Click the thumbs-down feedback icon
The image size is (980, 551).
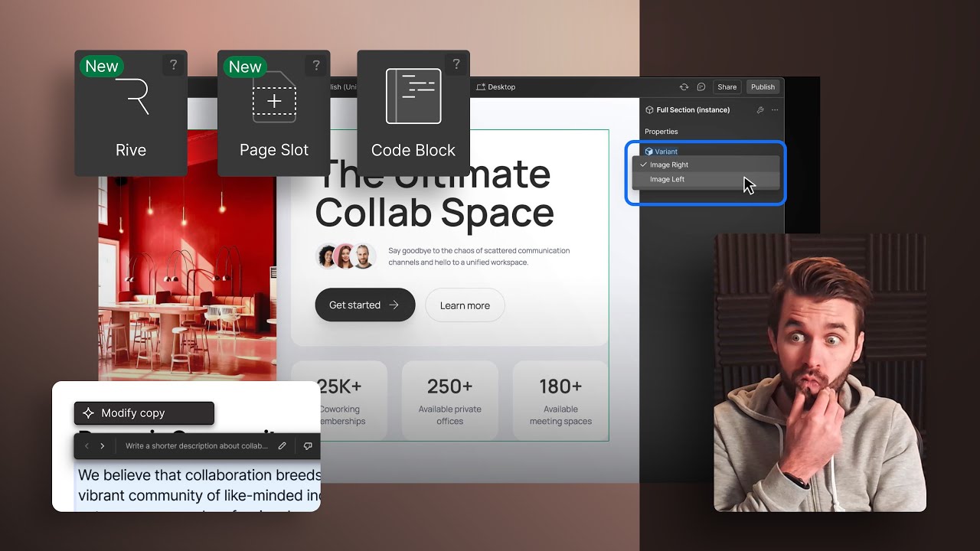click(x=308, y=445)
